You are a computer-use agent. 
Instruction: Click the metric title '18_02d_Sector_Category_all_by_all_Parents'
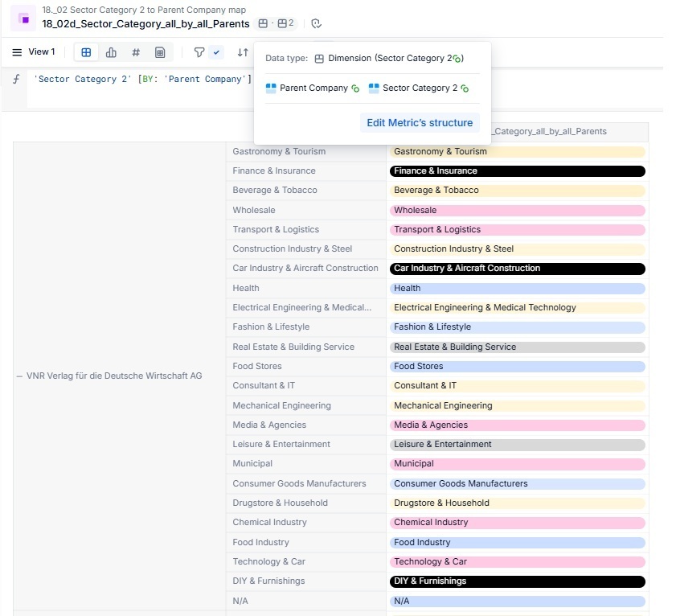pyautogui.click(x=145, y=24)
